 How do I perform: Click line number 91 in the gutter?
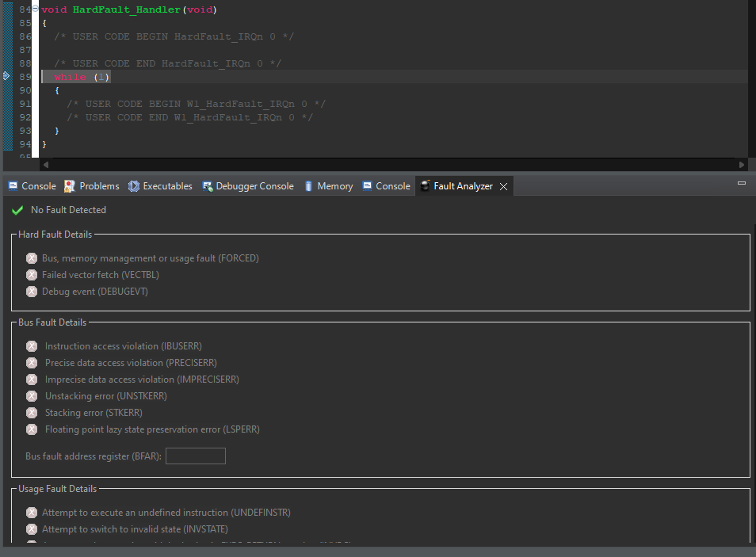click(x=25, y=104)
